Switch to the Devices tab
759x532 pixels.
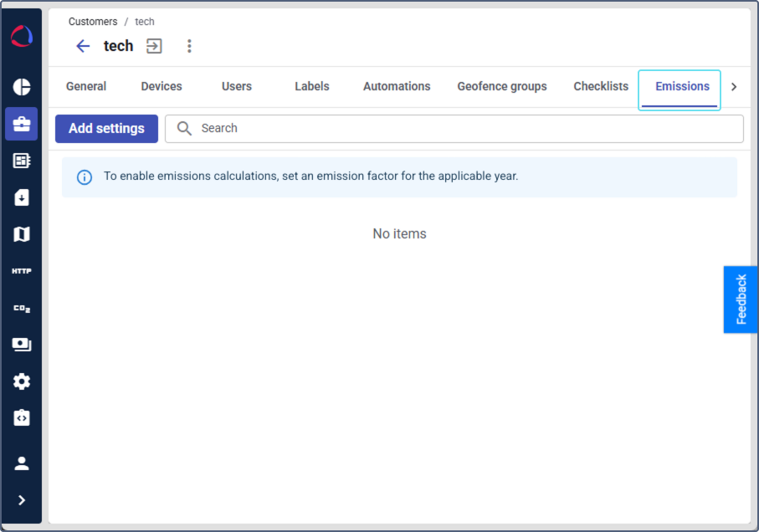[162, 86]
